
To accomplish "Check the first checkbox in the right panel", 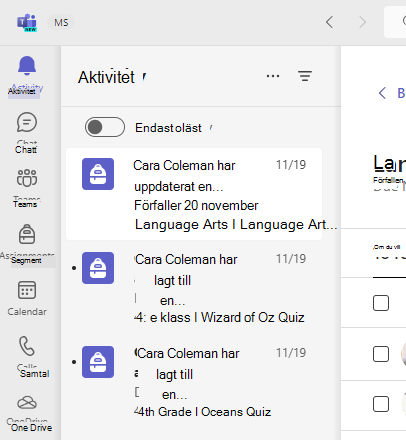I will pos(381,303).
